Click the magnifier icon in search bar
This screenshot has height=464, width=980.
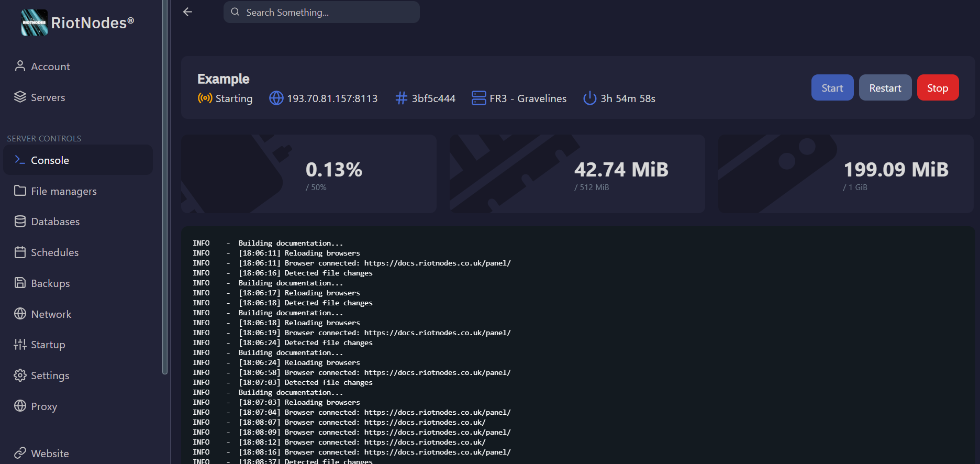tap(235, 12)
